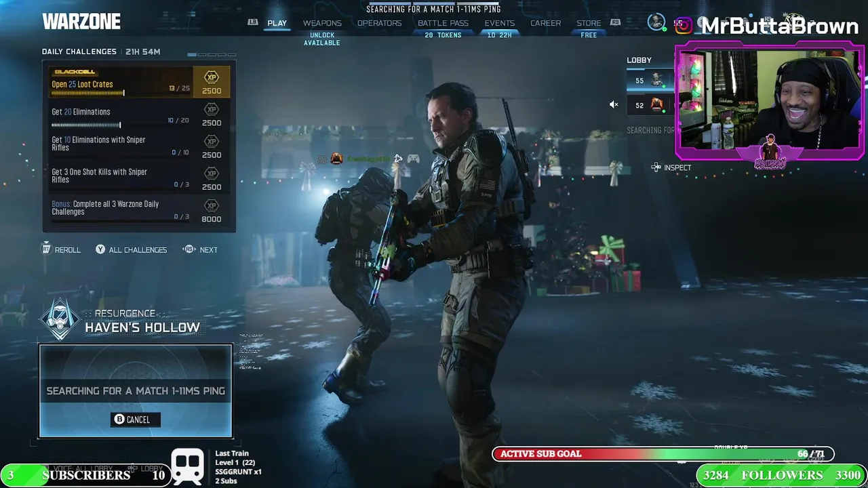Open the Events tab
Screen dimensions: 868x488
499,23
